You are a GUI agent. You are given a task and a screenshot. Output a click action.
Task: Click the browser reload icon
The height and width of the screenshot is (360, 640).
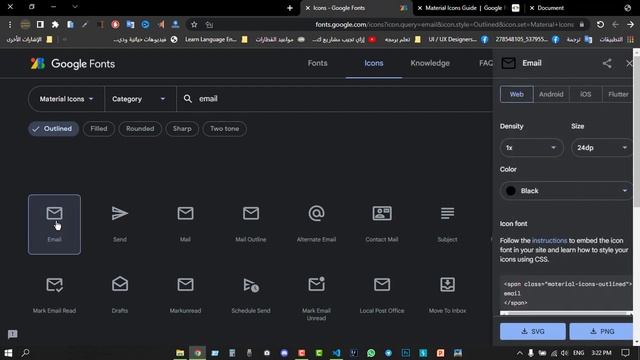[x=600, y=24]
